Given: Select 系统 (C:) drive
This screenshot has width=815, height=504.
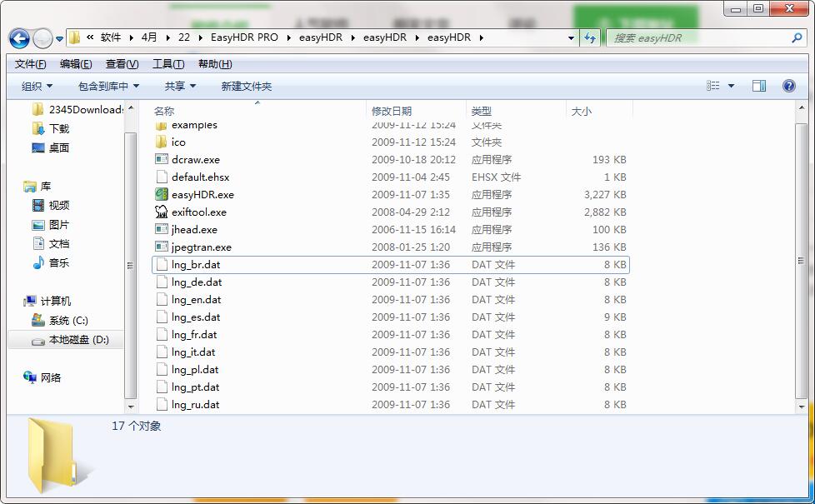Looking at the screenshot, I should coord(60,321).
